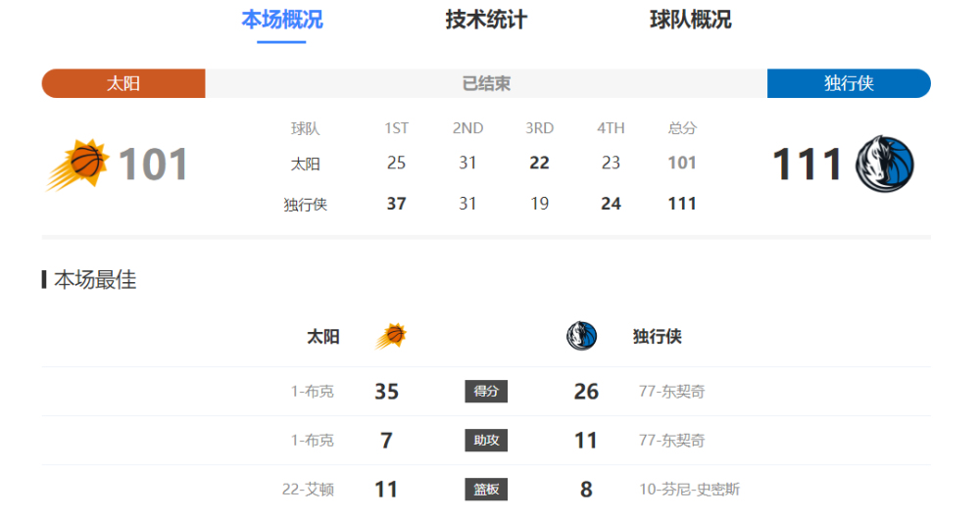980x517 pixels.
Task: Click Suns total 101 in table
Action: pyautogui.click(x=682, y=163)
